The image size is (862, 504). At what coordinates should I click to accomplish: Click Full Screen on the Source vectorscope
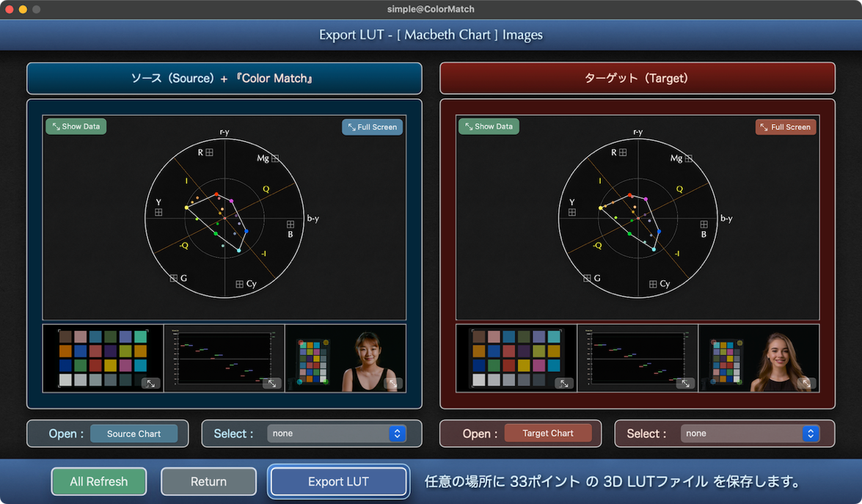pos(372,127)
